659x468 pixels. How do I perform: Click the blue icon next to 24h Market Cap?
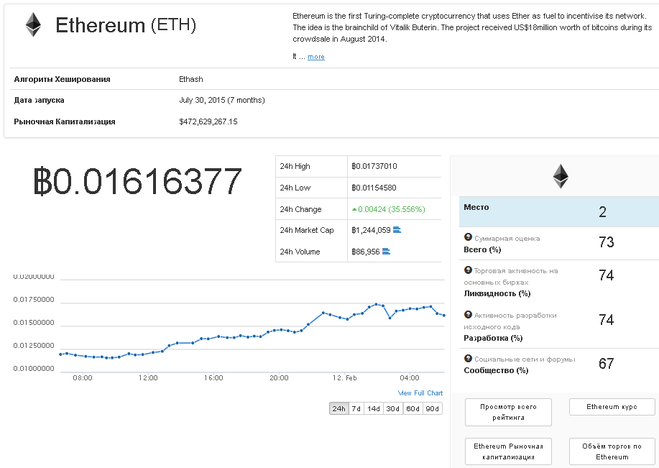(397, 230)
